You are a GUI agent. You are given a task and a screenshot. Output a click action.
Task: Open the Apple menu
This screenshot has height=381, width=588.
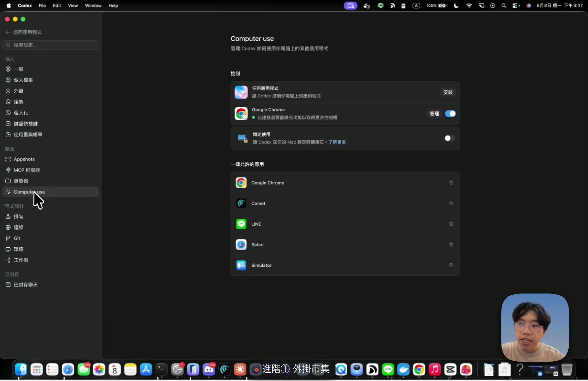(x=8, y=6)
